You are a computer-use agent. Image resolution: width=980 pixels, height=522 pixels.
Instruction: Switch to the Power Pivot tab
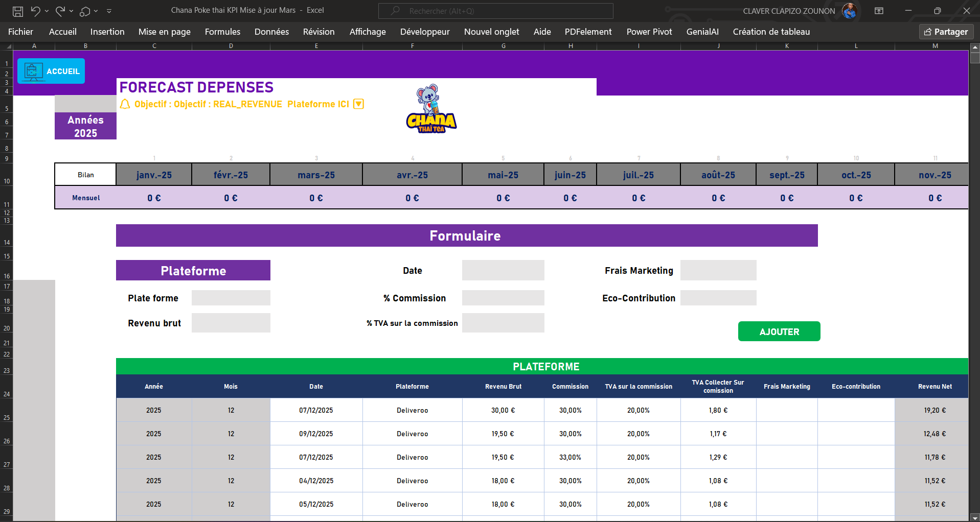pos(649,32)
